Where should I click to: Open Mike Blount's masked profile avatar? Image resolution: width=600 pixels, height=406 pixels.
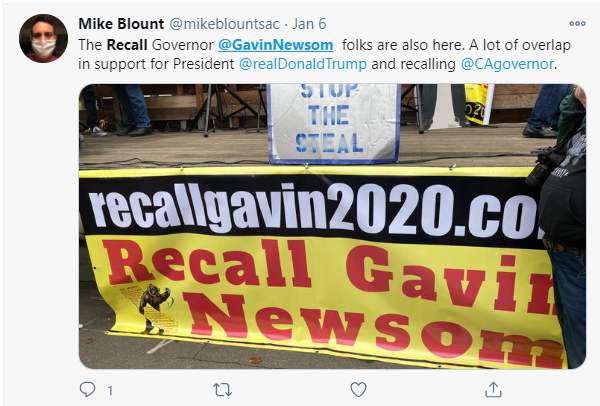(x=43, y=39)
